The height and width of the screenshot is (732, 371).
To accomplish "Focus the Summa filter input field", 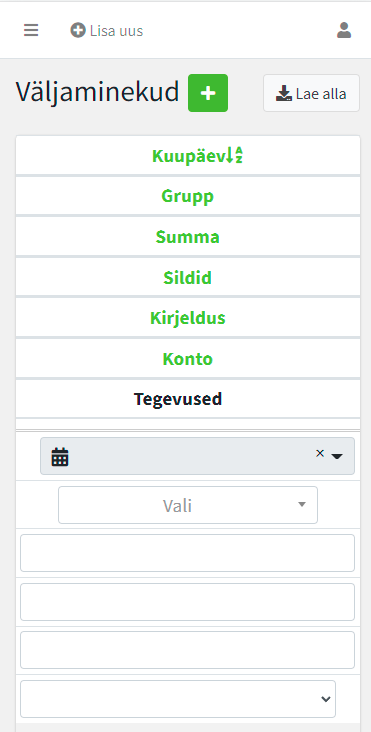I will [188, 553].
